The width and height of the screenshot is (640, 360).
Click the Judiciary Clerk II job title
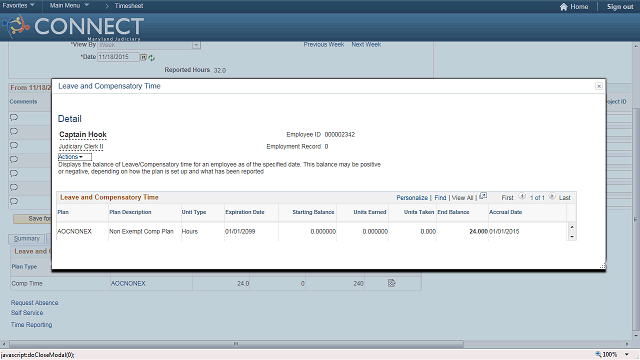click(81, 147)
